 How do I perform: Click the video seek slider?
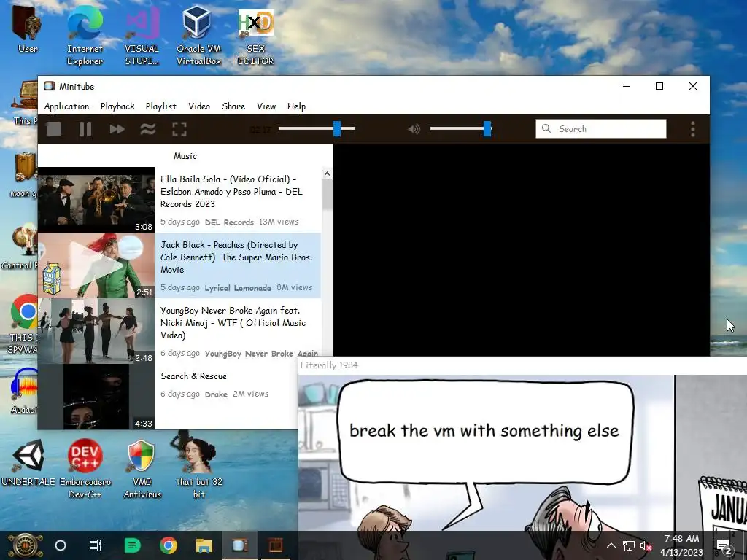317,128
